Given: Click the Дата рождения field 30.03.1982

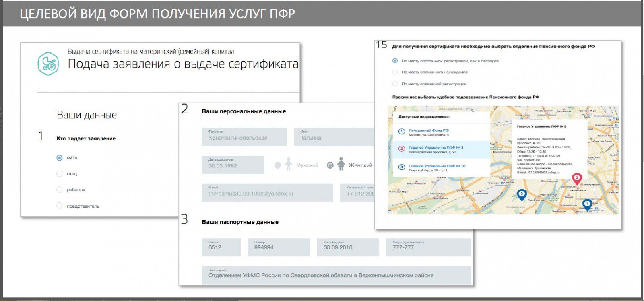Looking at the screenshot, I should point(233,165).
